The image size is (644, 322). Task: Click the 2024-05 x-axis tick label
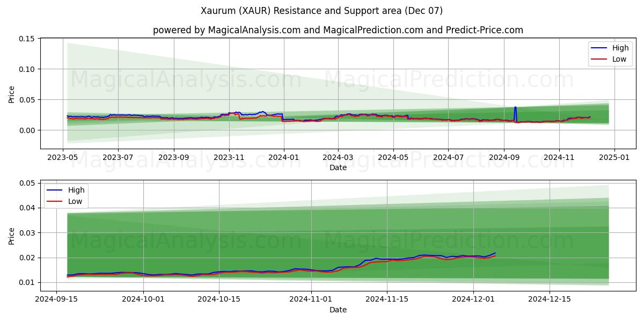pyautogui.click(x=393, y=158)
